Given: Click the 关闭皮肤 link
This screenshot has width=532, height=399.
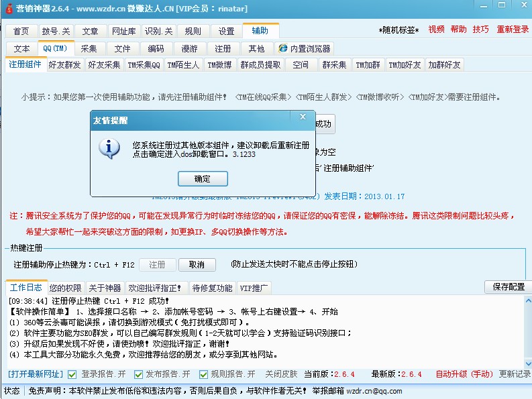Looking at the screenshot, I should tap(281, 374).
